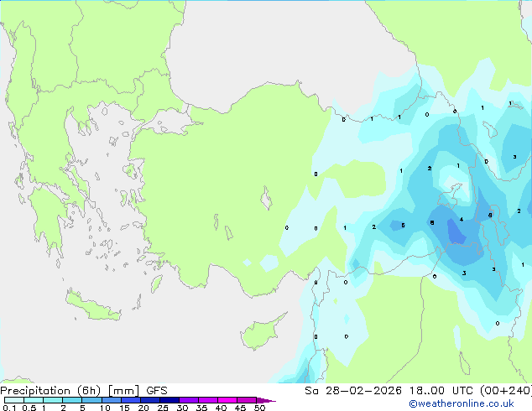
Task: Click the '0.5' legend scale label
Action: pos(29,408)
